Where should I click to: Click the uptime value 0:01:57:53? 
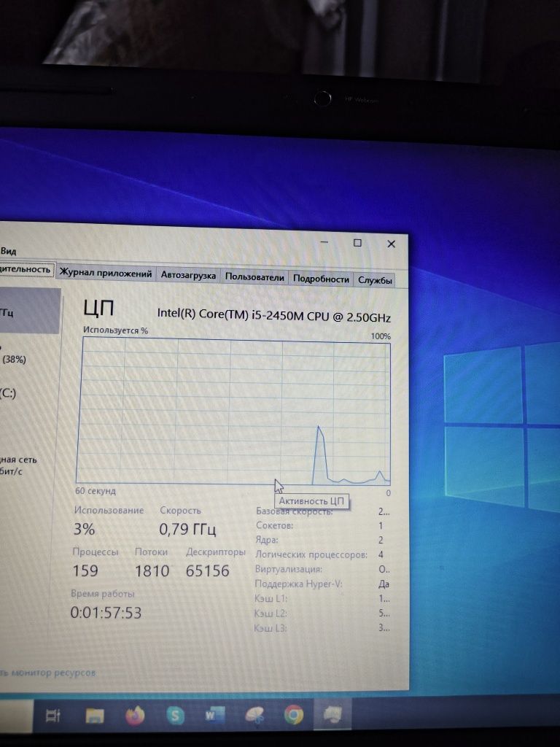coord(106,613)
